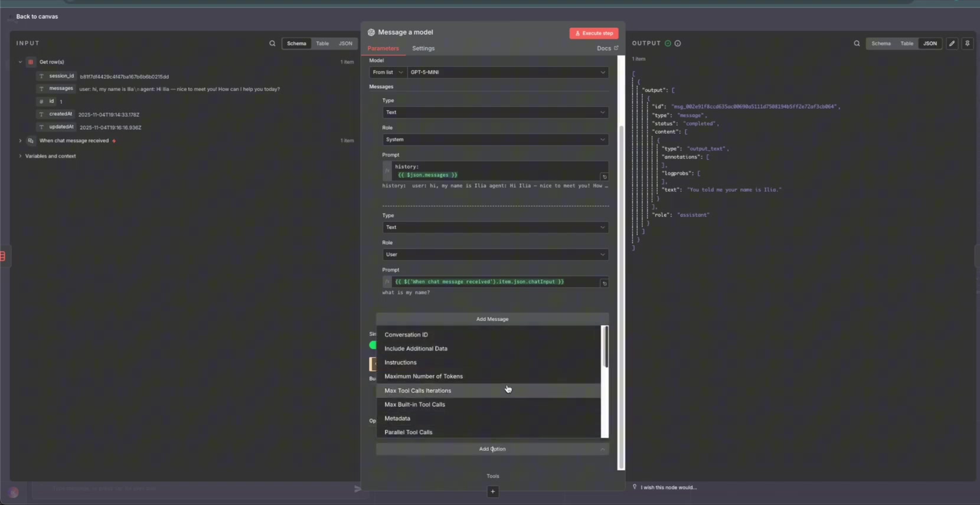Click the options list scrollbar thumb
The width and height of the screenshot is (980, 505).
(605, 347)
